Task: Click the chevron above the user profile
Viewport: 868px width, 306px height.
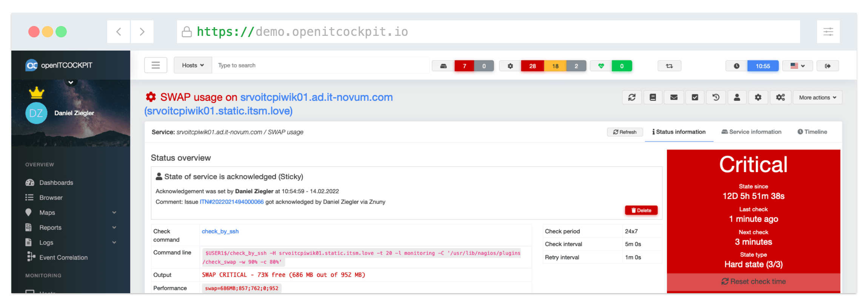Action: point(71,82)
